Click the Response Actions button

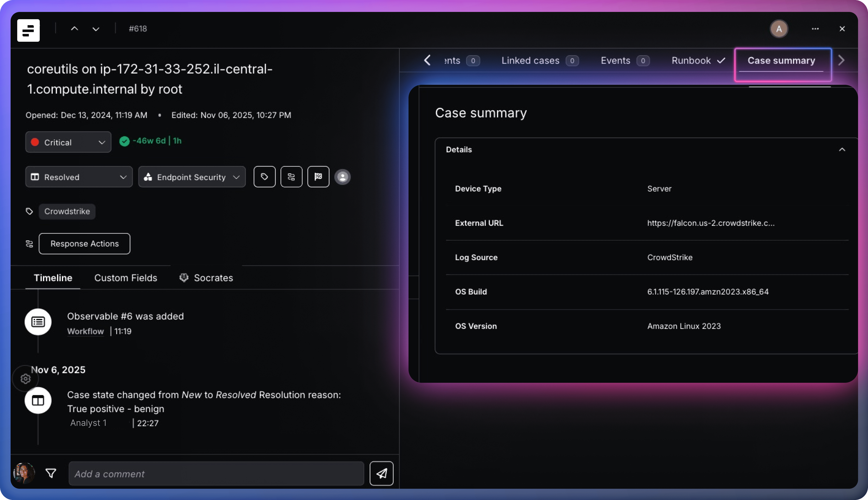(85, 244)
